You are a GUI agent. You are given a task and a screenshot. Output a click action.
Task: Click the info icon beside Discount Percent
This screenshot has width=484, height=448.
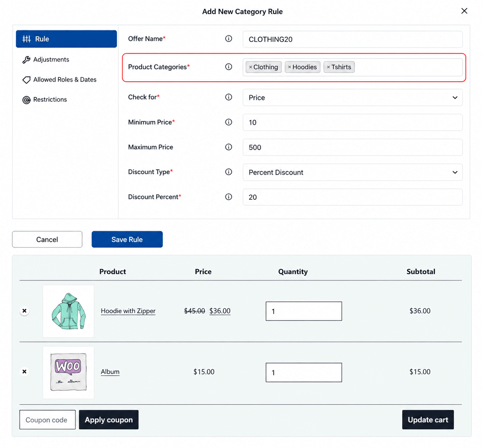coord(228,197)
